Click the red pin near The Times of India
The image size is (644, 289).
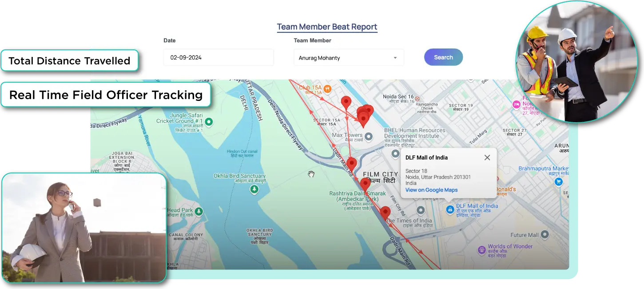tap(386, 212)
